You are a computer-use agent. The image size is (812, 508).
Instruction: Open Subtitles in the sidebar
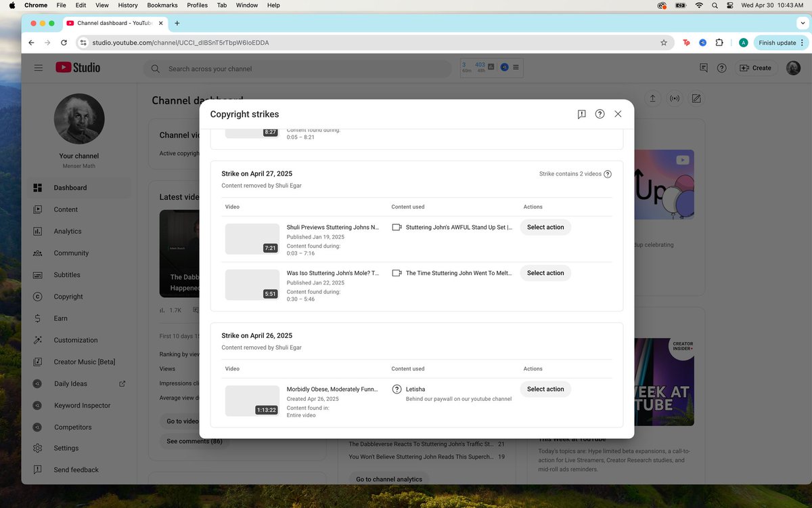click(79, 274)
